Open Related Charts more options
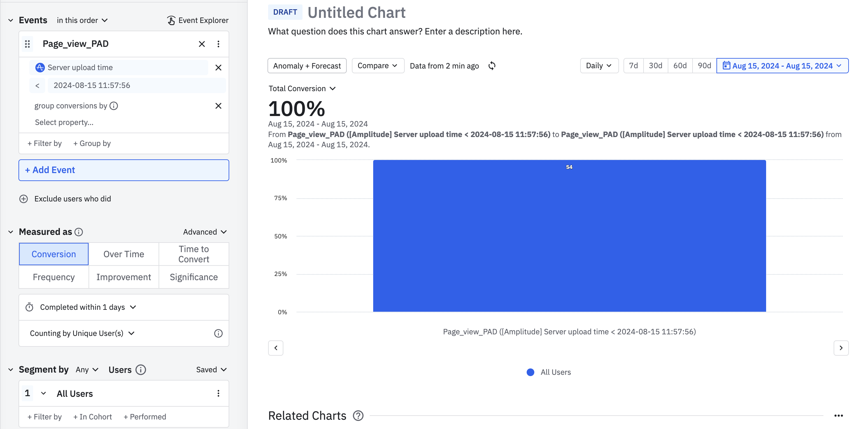The image size is (868, 429). (838, 416)
